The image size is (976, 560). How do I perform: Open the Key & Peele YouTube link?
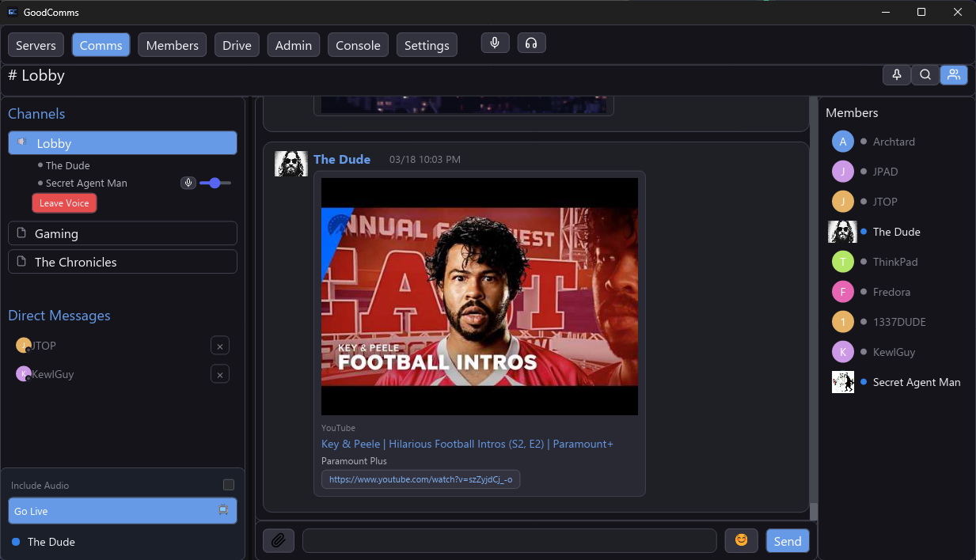(467, 444)
